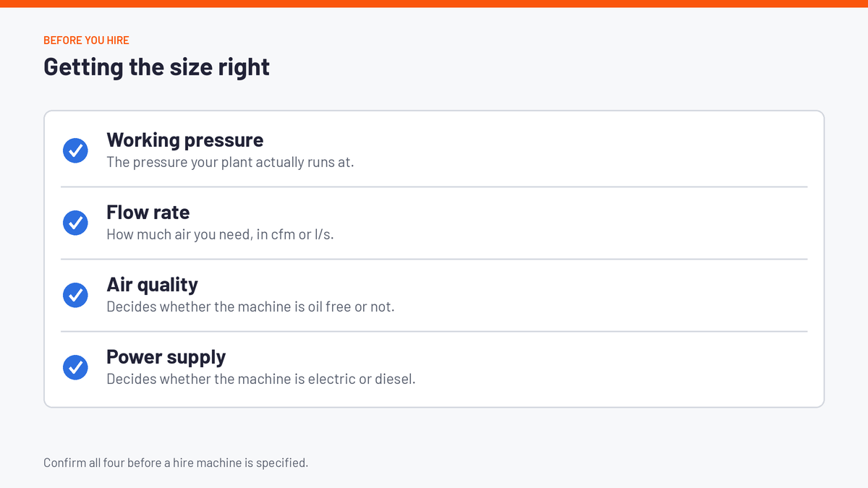Select the Air quality heading
Screen dimensions: 868x488
point(152,284)
